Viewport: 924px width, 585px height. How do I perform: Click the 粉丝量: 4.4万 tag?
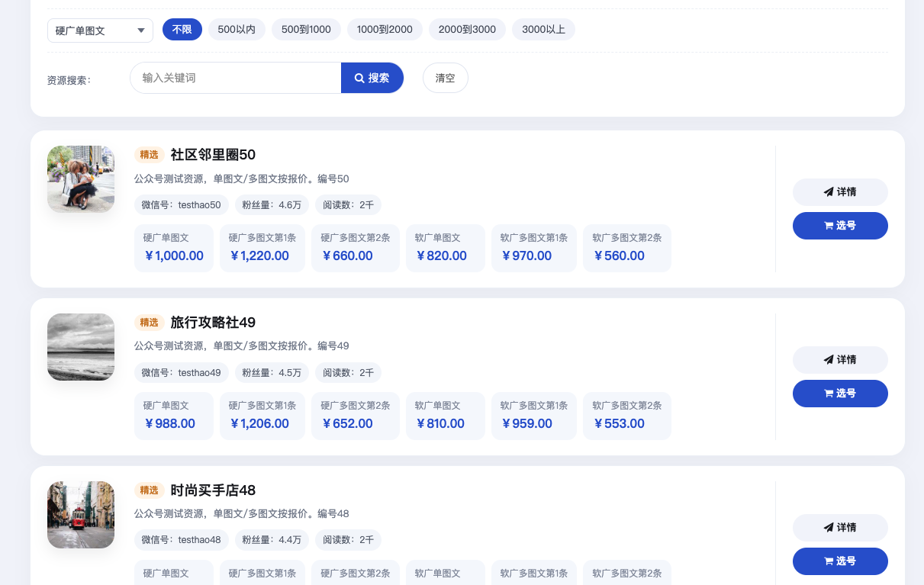[272, 540]
